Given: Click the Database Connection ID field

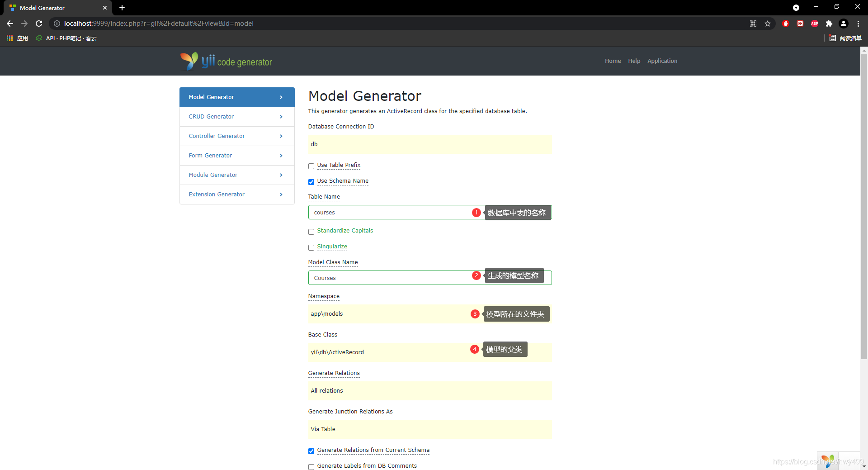Looking at the screenshot, I should pyautogui.click(x=430, y=144).
